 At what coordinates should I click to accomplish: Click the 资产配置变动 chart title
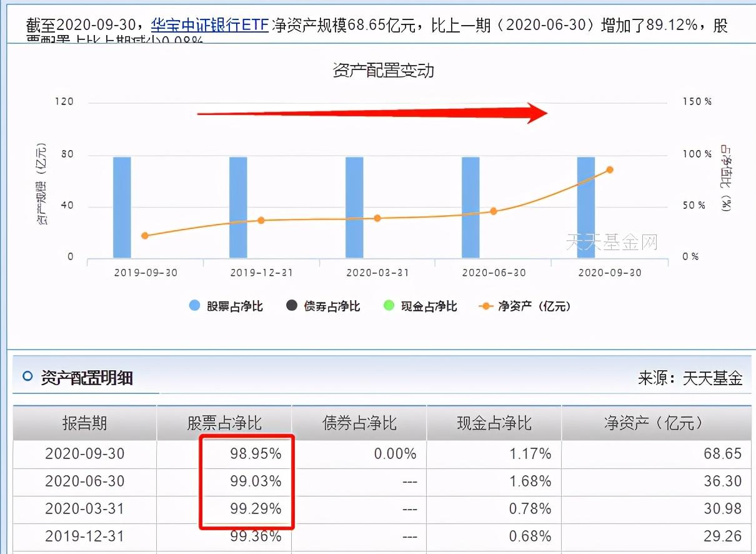[x=382, y=70]
